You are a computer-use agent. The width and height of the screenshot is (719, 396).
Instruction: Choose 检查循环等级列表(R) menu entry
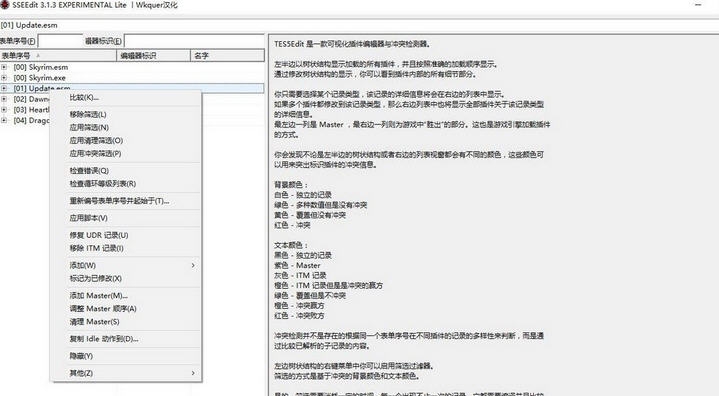[103, 183]
